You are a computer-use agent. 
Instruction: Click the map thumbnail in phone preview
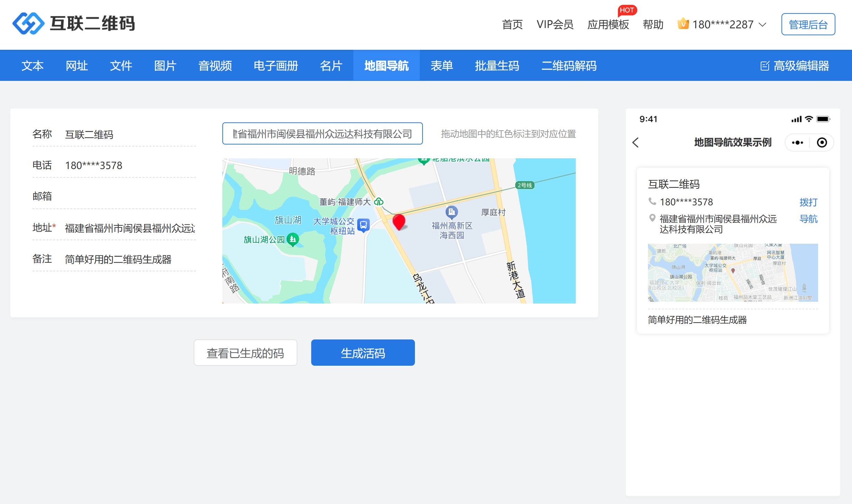[x=733, y=272]
